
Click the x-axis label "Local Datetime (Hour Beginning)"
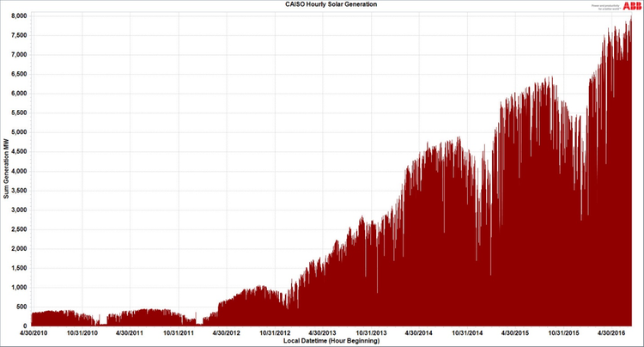pyautogui.click(x=331, y=341)
